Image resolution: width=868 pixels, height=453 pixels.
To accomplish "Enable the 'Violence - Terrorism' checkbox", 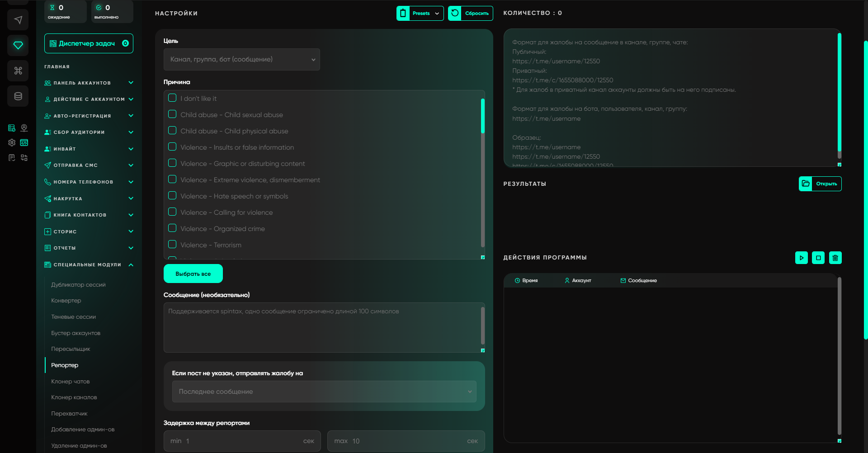I will coord(172,244).
